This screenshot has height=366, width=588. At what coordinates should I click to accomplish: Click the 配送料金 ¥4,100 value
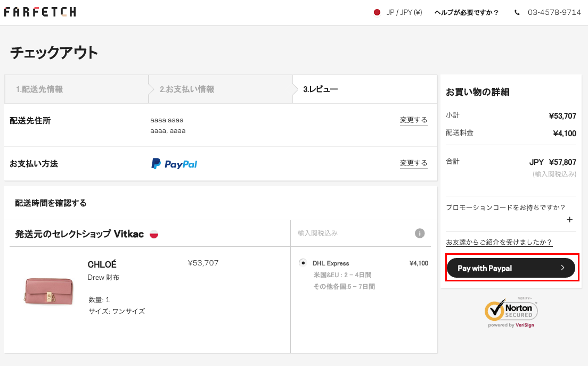click(565, 134)
